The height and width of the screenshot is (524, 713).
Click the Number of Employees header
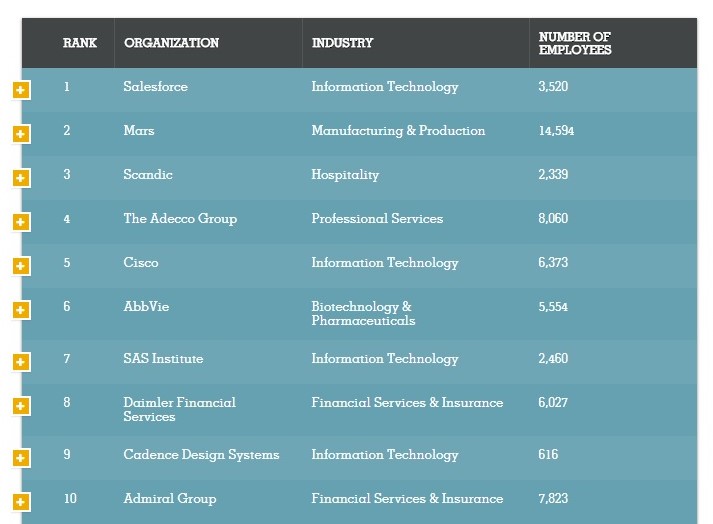click(x=575, y=43)
